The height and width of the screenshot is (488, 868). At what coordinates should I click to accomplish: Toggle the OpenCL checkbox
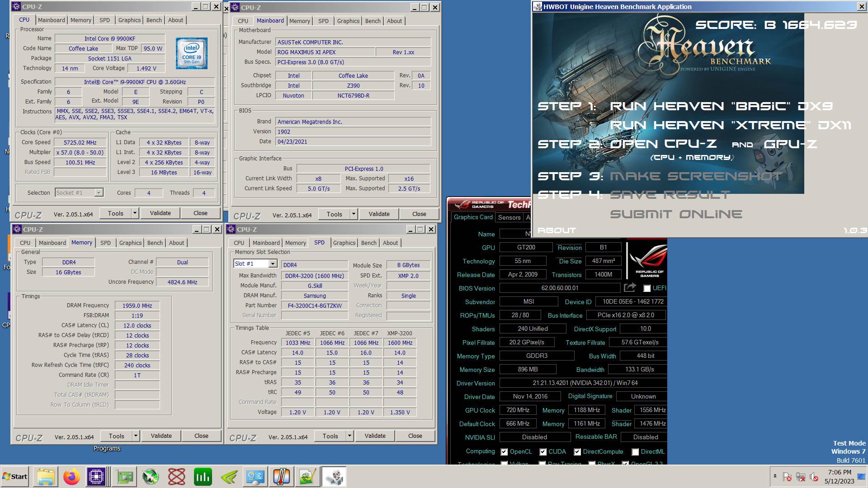pyautogui.click(x=504, y=452)
